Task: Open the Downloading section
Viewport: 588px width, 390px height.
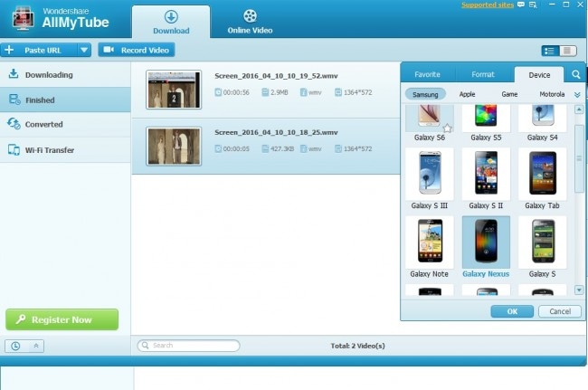Action: (x=65, y=74)
